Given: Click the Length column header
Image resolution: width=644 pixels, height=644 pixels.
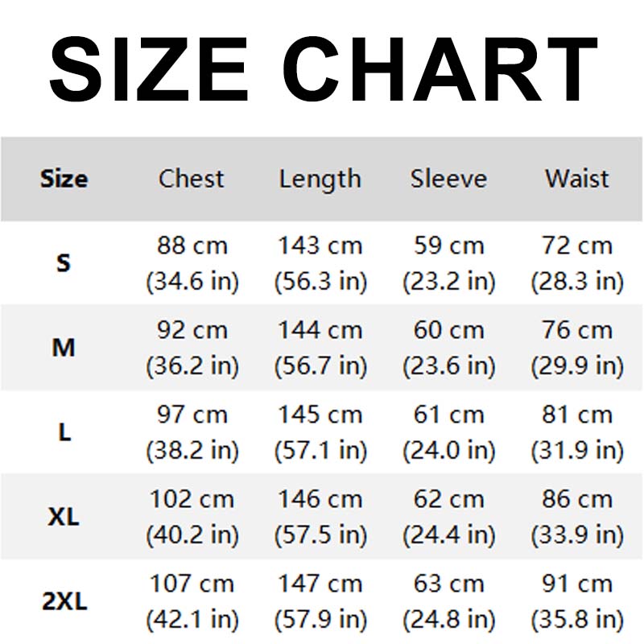Looking at the screenshot, I should (x=320, y=180).
